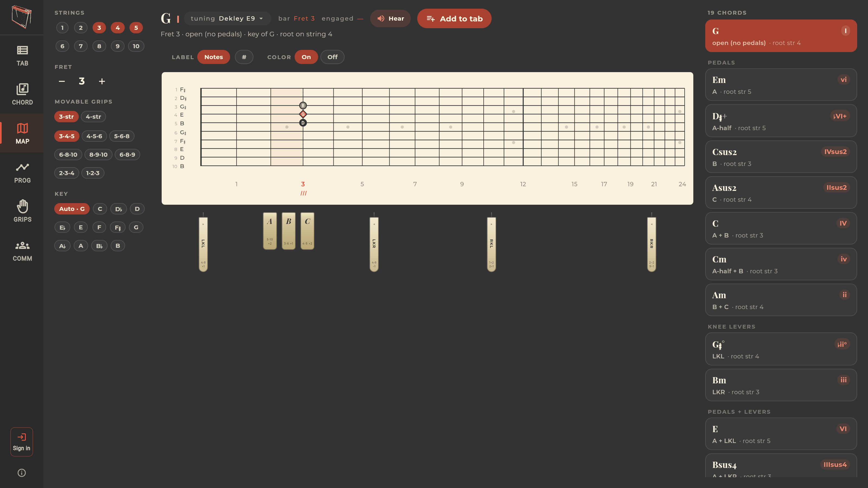The width and height of the screenshot is (868, 488).
Task: Choose the 5·6·8 grip
Action: coord(122,136)
